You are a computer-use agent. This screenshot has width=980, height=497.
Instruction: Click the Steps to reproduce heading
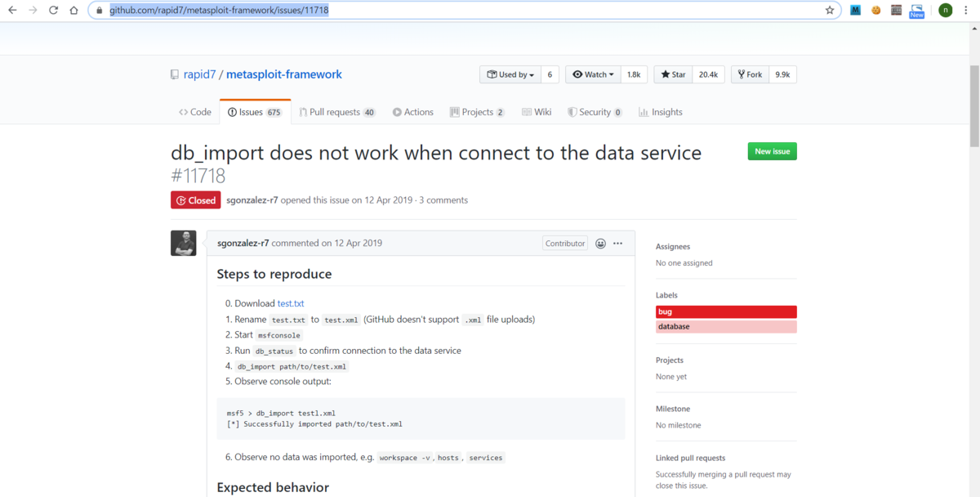pos(274,274)
